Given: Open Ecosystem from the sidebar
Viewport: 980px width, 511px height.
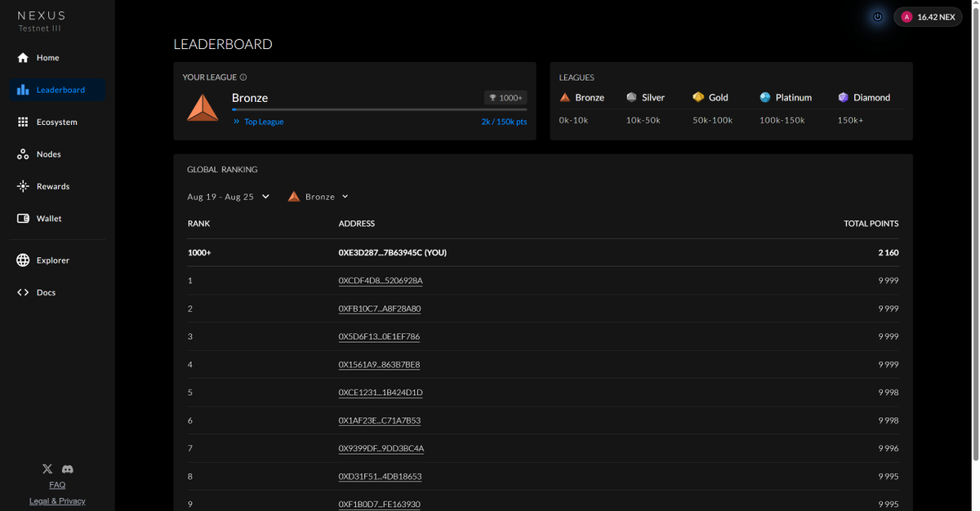Looking at the screenshot, I should [x=57, y=122].
